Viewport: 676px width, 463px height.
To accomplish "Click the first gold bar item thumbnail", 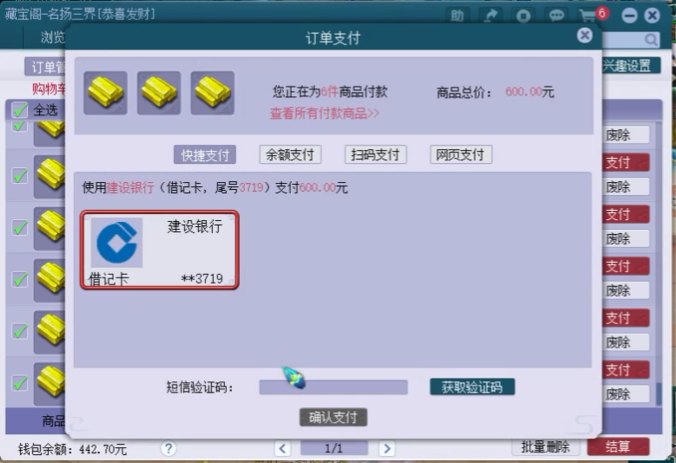I will pos(105,93).
